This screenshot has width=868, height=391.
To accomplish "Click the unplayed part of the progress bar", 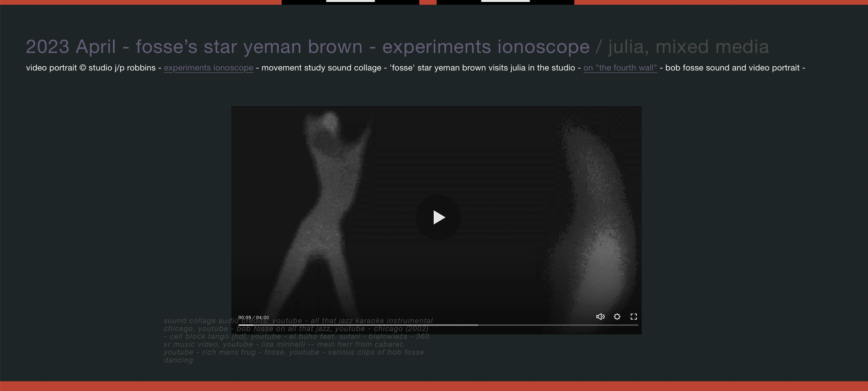I will point(556,325).
